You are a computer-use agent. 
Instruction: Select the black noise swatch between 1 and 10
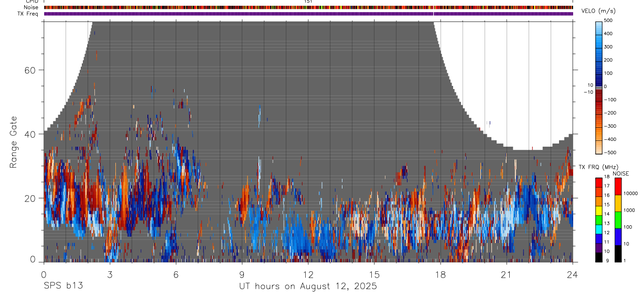(x=617, y=253)
